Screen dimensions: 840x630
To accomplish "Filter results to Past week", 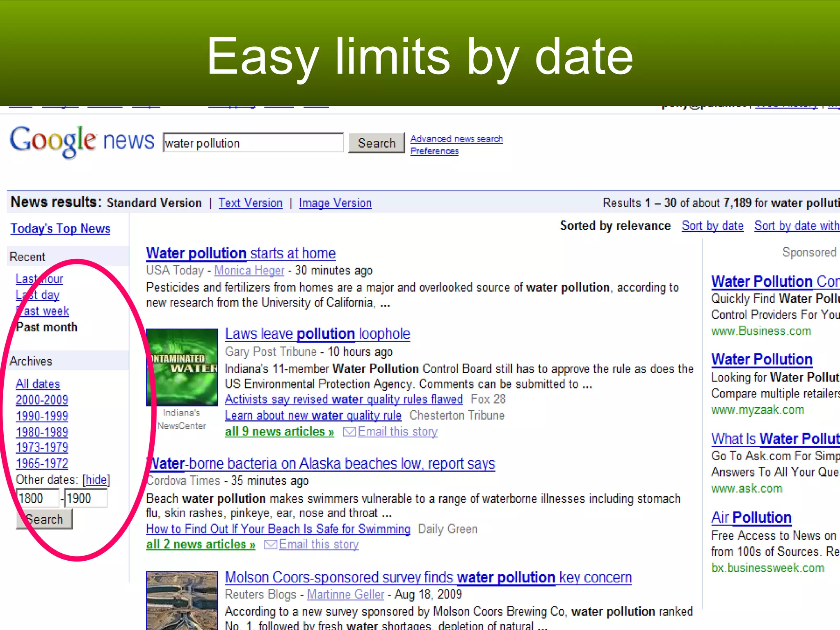I will [42, 311].
